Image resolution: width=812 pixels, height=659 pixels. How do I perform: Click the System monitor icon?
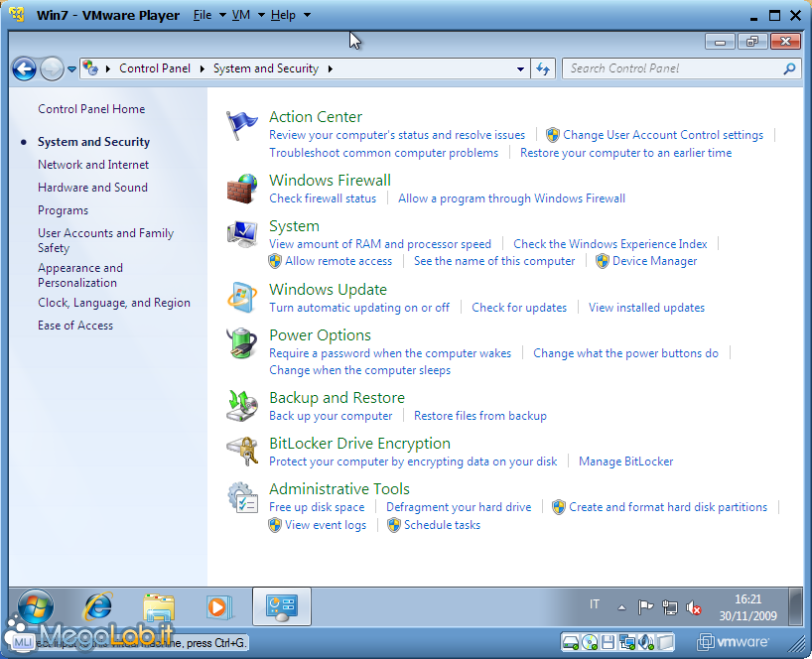pos(241,234)
